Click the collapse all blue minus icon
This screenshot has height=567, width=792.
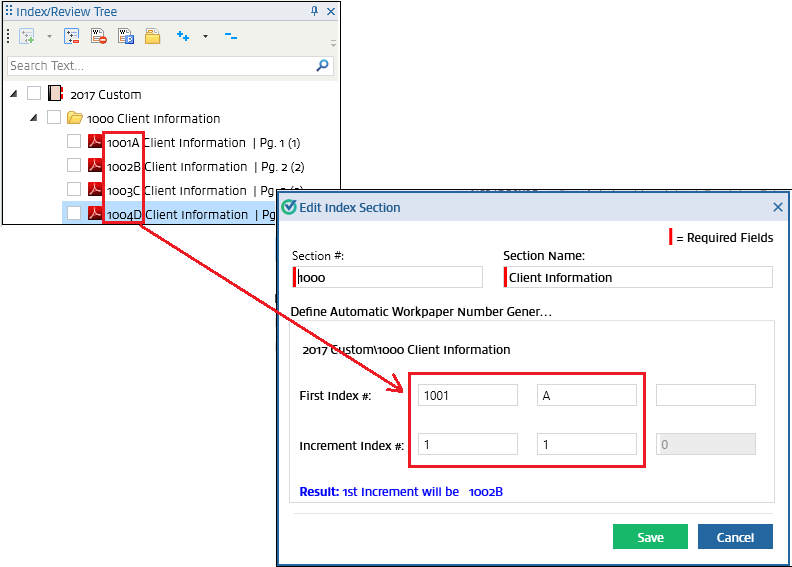point(231,36)
